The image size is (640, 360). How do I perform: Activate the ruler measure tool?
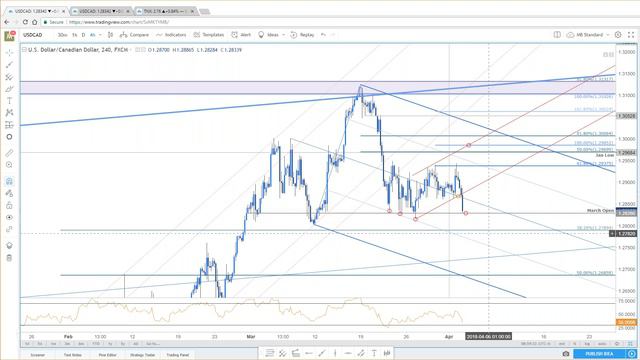[x=9, y=153]
